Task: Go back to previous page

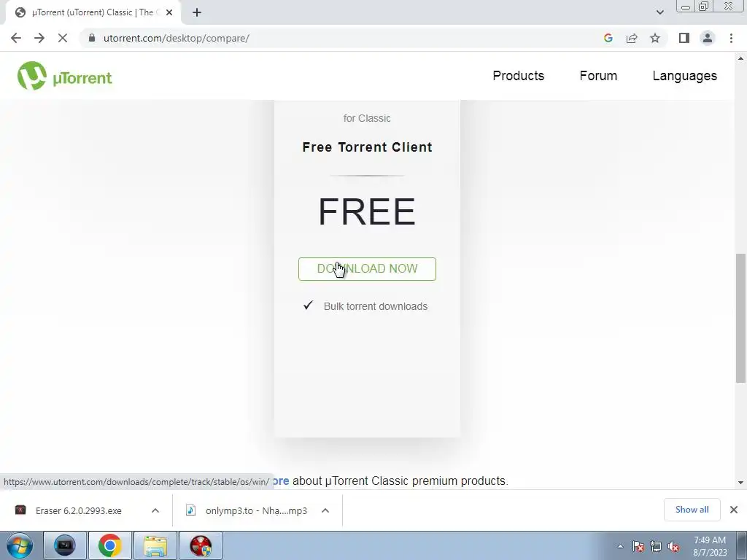Action: tap(16, 38)
